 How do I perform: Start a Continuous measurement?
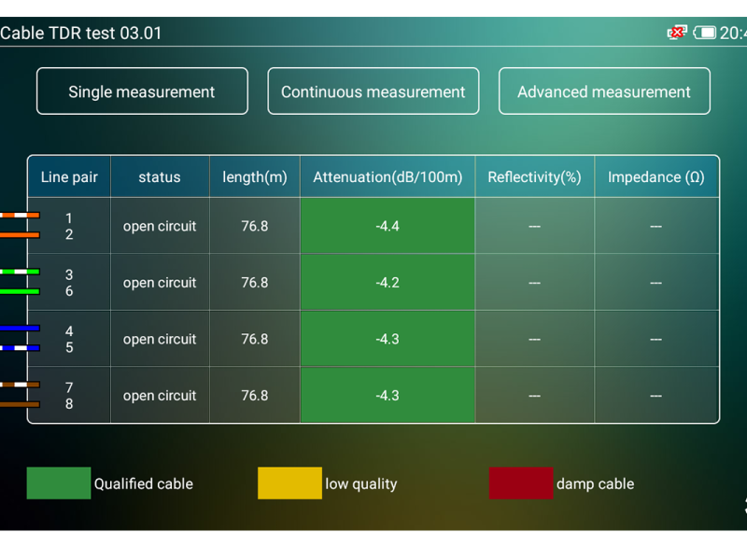click(373, 91)
